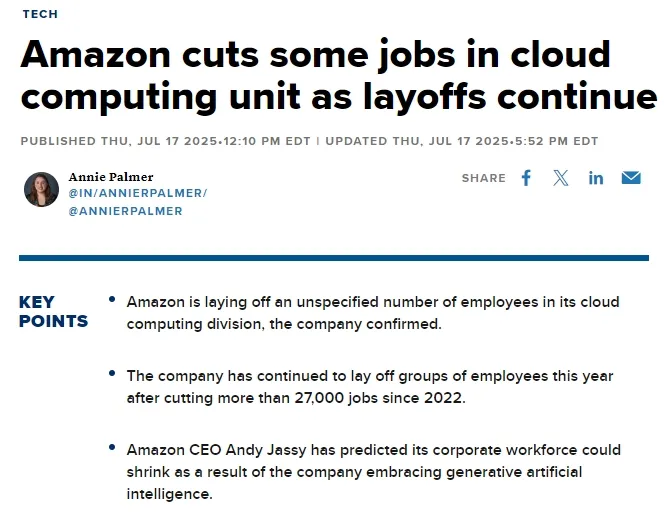Screen dimensions: 670x512
Task: Select the key point mentioning 27,000 jobs
Action: 370,387
